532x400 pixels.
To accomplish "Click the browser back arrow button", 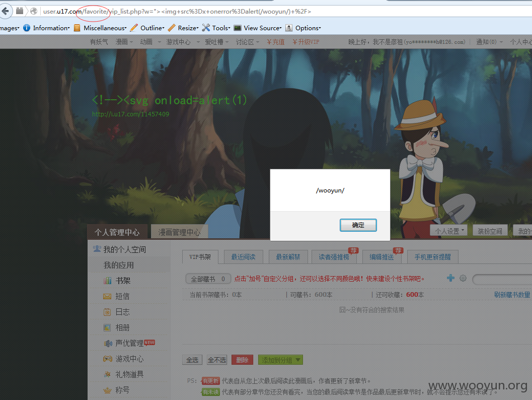I will click(x=6, y=11).
